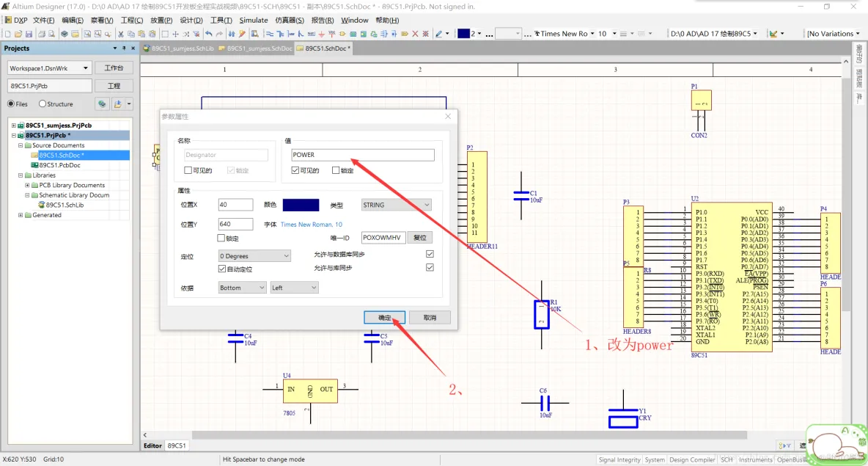Click the Move Selection cross-arrows icon
The height and width of the screenshot is (466, 868).
click(175, 34)
